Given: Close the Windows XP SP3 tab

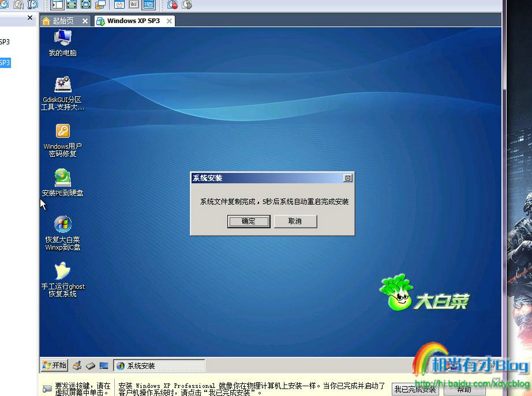Looking at the screenshot, I should pos(169,21).
